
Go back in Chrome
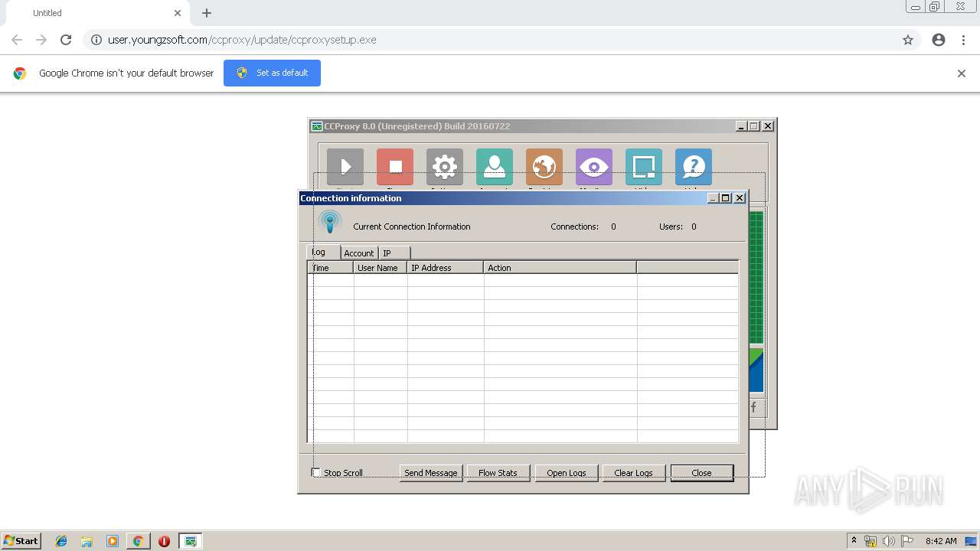17,40
